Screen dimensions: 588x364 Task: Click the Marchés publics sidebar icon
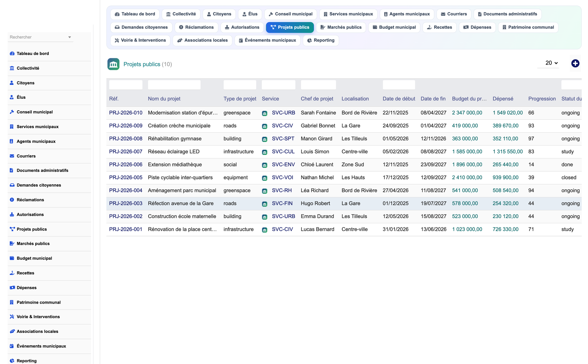[12, 243]
